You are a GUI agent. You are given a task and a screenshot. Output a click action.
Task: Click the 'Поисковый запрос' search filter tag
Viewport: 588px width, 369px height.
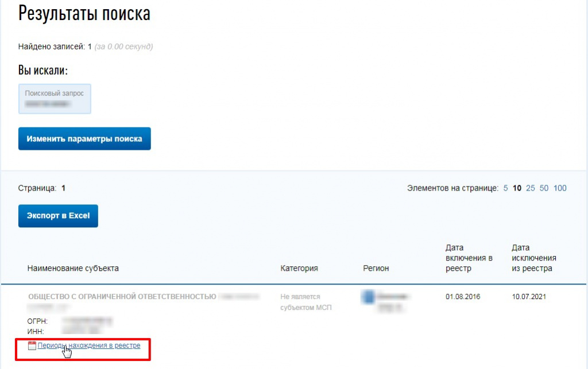55,99
